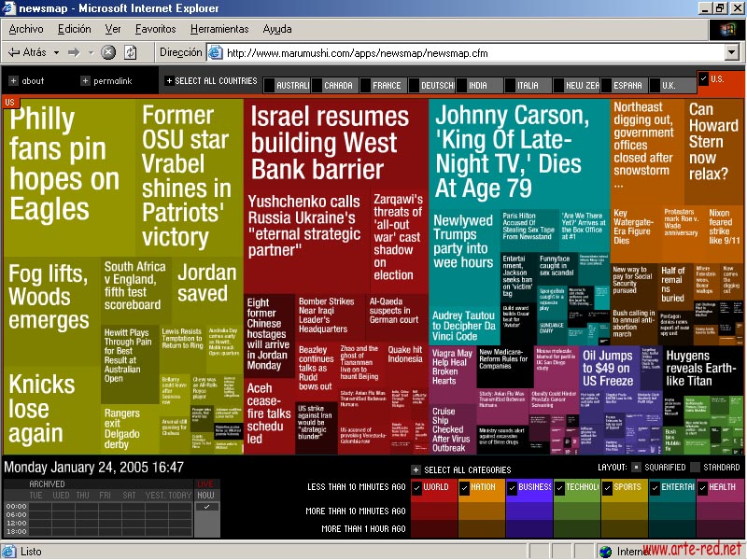Uncheck the World category checkbox
The height and width of the screenshot is (560, 747).
point(416,487)
